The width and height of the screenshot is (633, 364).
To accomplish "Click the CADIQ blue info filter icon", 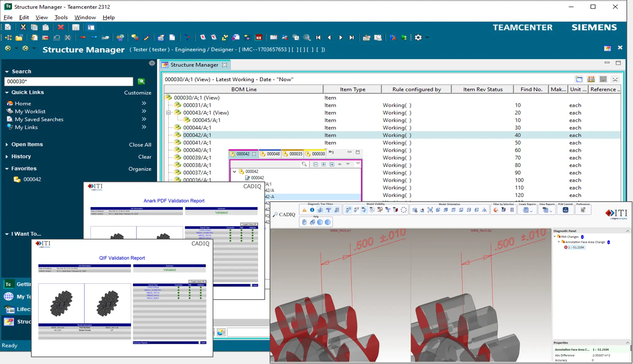I will tap(312, 210).
